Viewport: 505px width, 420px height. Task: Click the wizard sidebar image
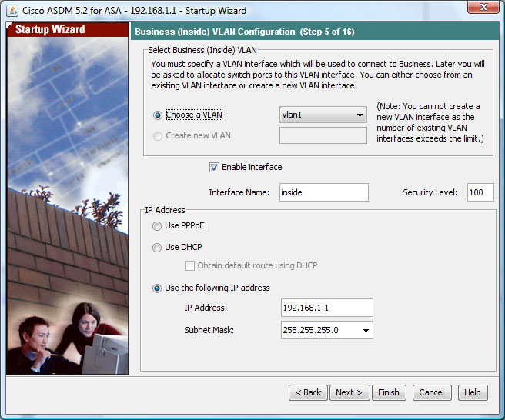tap(68, 205)
